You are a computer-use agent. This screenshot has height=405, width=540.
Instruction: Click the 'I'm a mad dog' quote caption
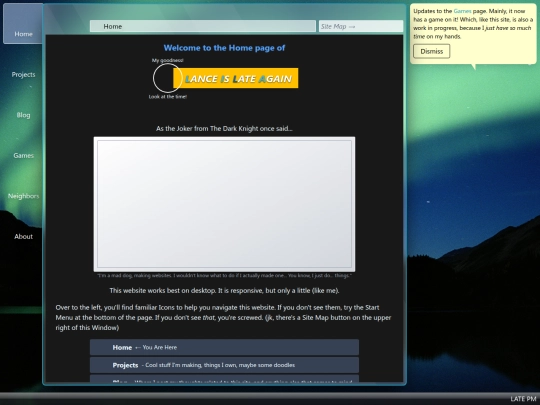[x=224, y=276]
